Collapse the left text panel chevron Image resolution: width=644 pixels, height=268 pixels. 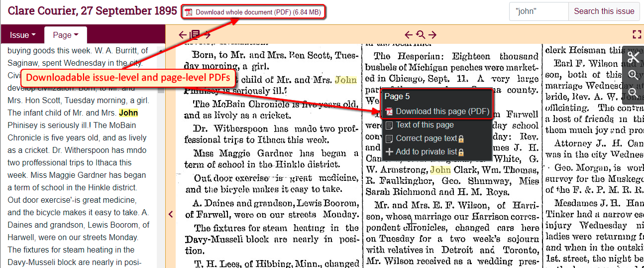171,214
